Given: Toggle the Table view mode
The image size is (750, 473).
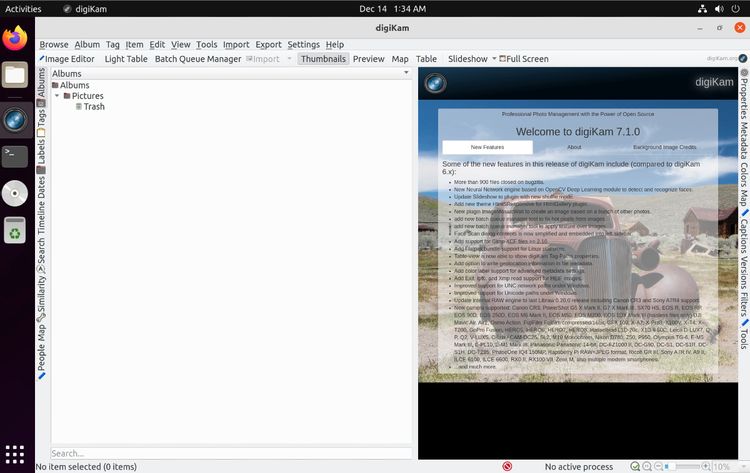Looking at the screenshot, I should click(x=426, y=59).
